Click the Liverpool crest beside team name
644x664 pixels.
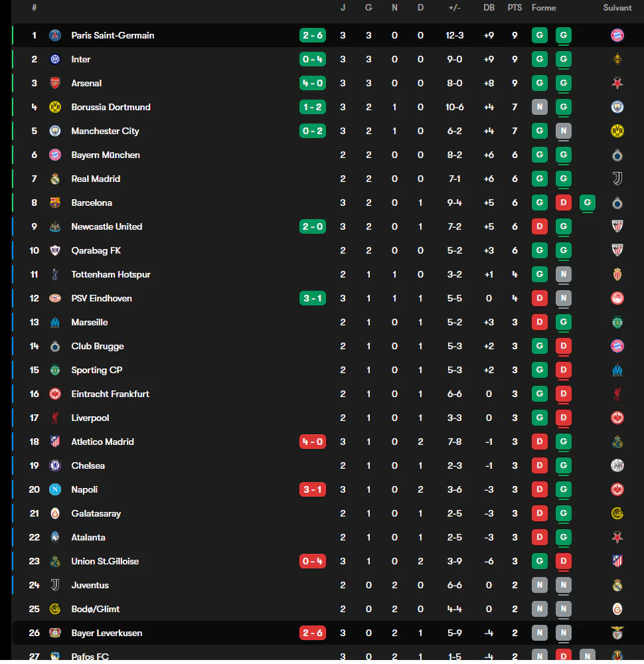coord(55,418)
